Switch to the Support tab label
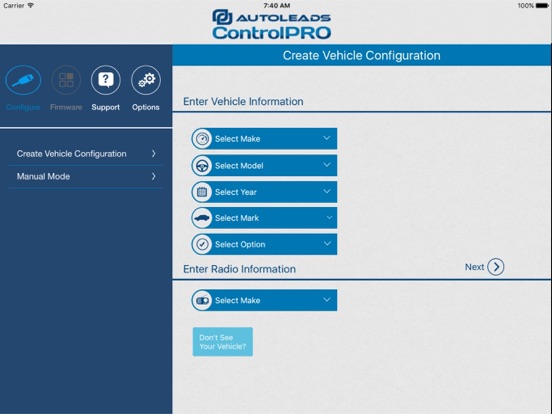The height and width of the screenshot is (414, 552). 106,107
